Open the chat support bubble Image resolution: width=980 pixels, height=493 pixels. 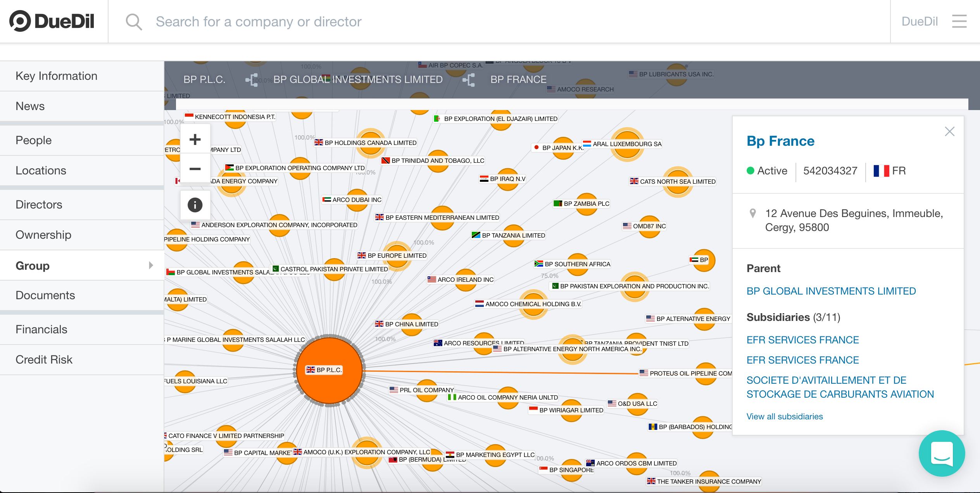click(942, 453)
